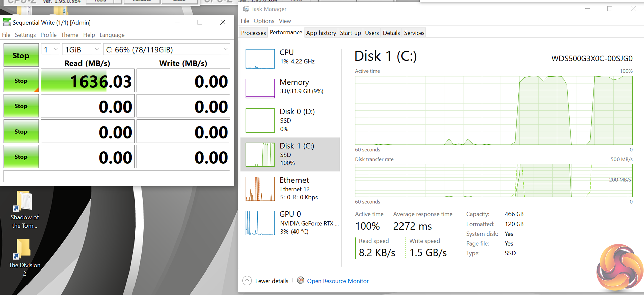Select the CPU performance graph thumbnail
Viewport: 644px width, 295px height.
[x=260, y=59]
